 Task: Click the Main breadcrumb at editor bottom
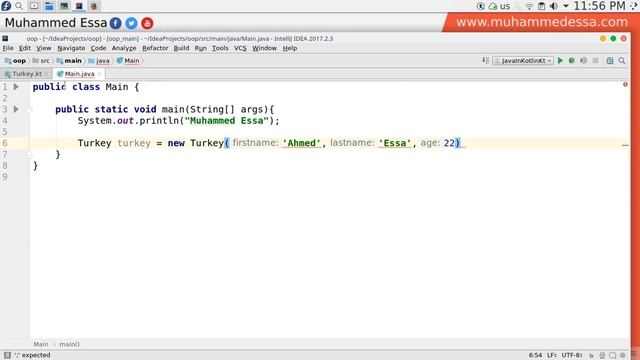tap(41, 344)
